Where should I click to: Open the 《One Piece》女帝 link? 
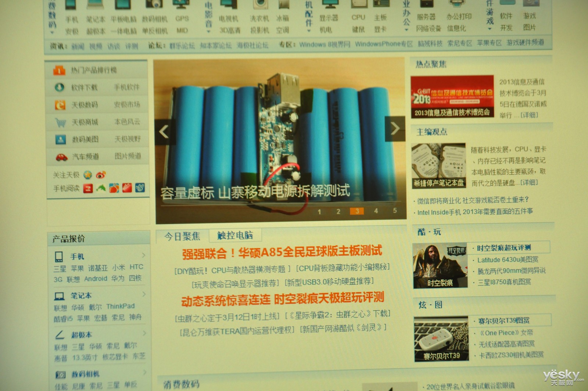pos(506,333)
